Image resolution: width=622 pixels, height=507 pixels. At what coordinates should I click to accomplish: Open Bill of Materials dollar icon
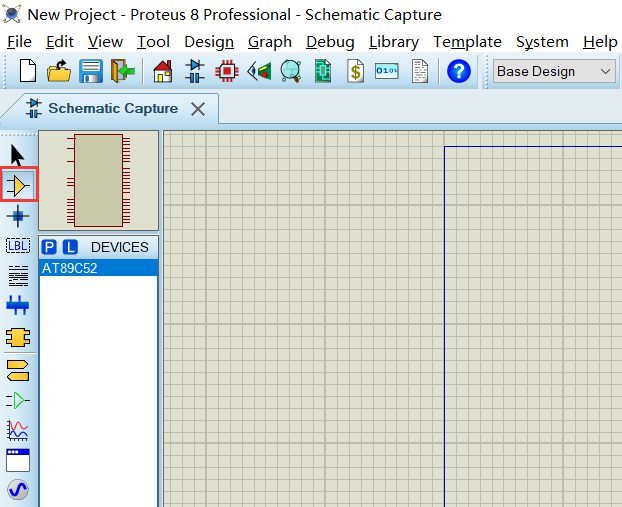(355, 71)
